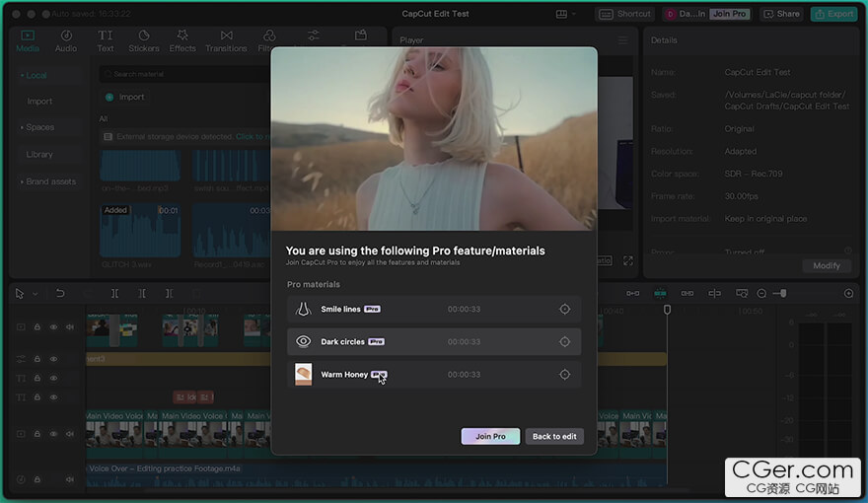This screenshot has height=503, width=868.
Task: Toggle main track magnet
Action: pos(632,293)
